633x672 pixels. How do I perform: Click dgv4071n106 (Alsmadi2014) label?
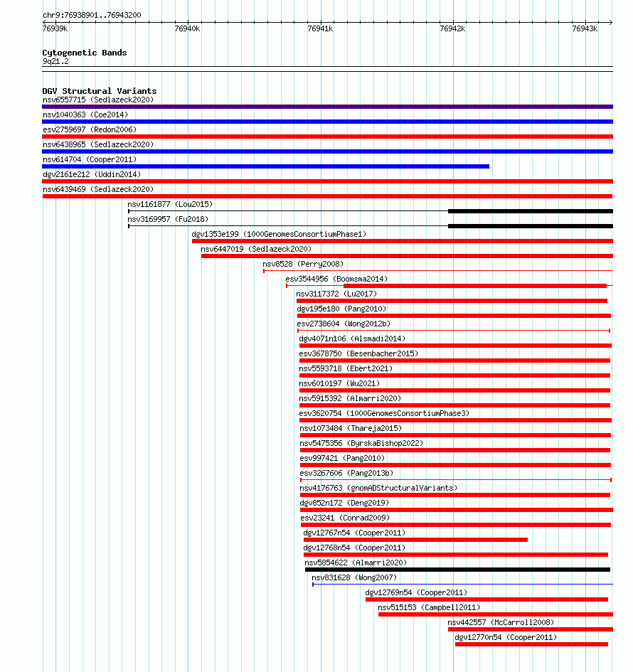coord(352,339)
